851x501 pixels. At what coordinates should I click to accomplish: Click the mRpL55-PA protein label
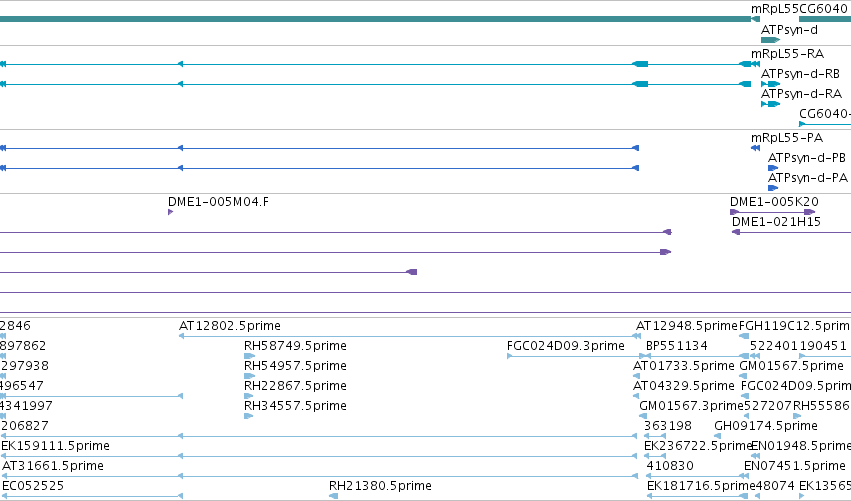787,138
